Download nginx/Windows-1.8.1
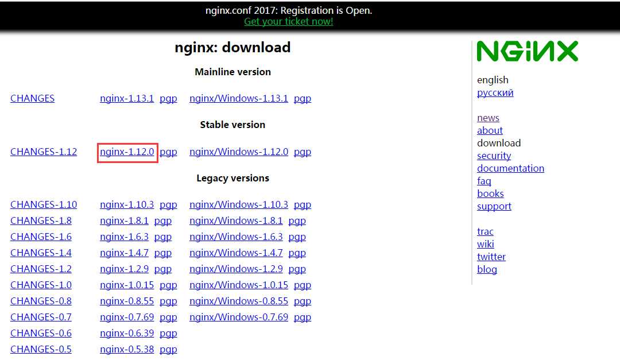The height and width of the screenshot is (364, 620). (236, 220)
